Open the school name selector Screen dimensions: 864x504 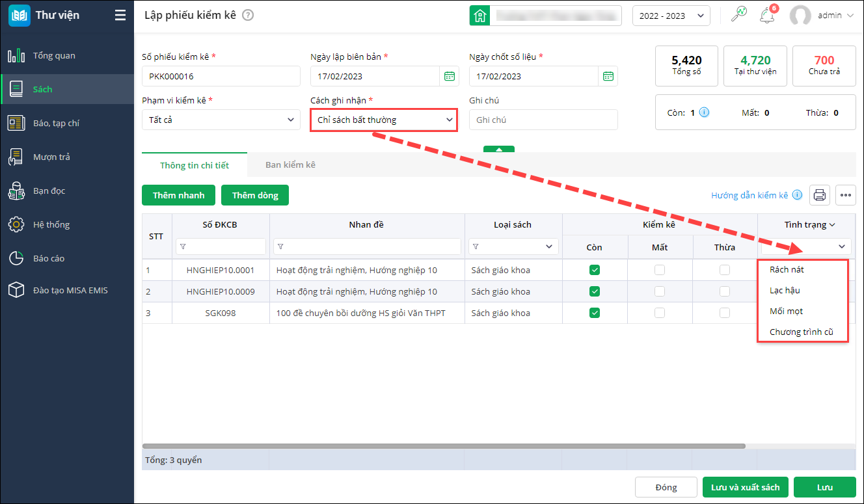(x=557, y=16)
